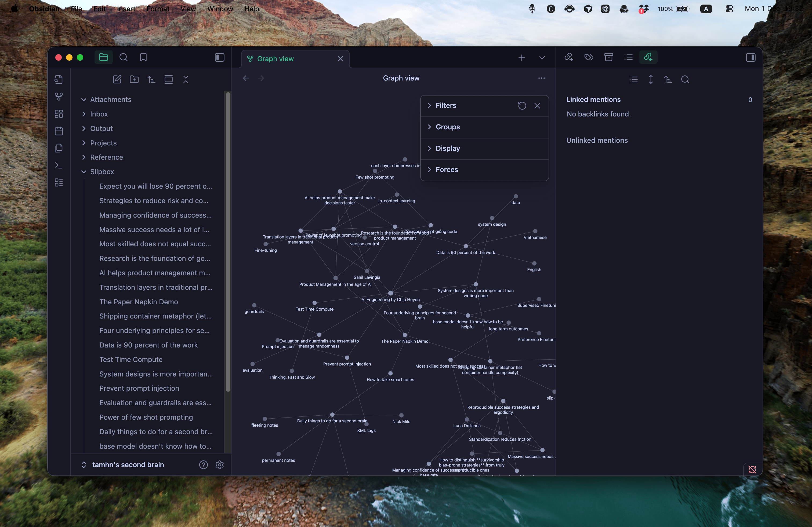812x527 pixels.
Task: Expand the Forces section
Action: 447,169
